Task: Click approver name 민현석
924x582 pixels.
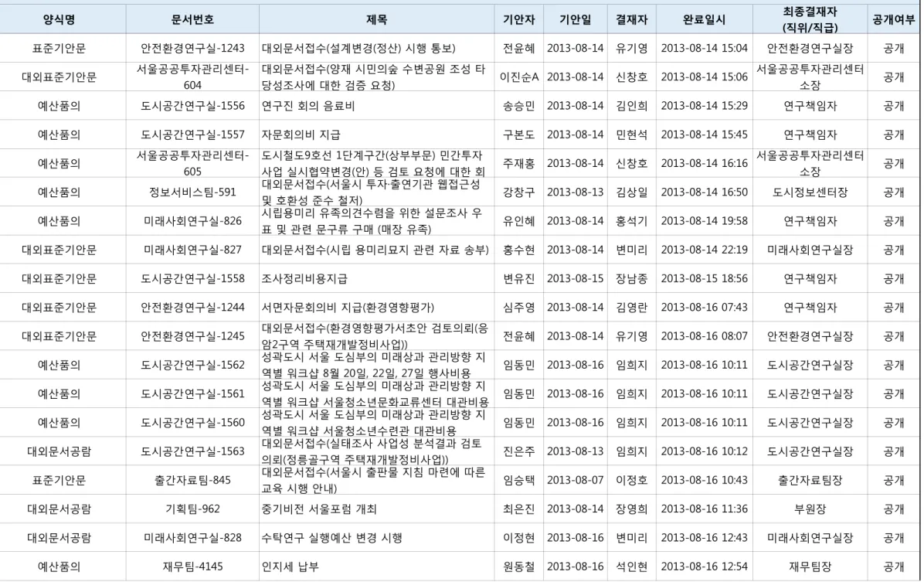Action: pos(632,135)
